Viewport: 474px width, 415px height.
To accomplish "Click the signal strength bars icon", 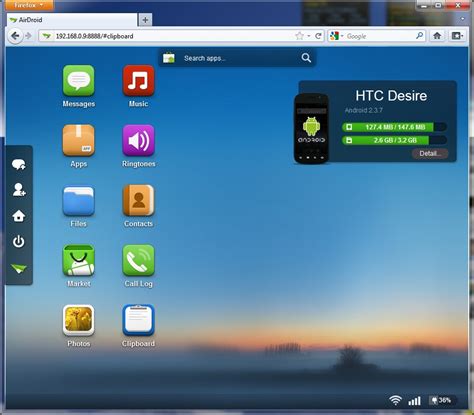I will [414, 401].
